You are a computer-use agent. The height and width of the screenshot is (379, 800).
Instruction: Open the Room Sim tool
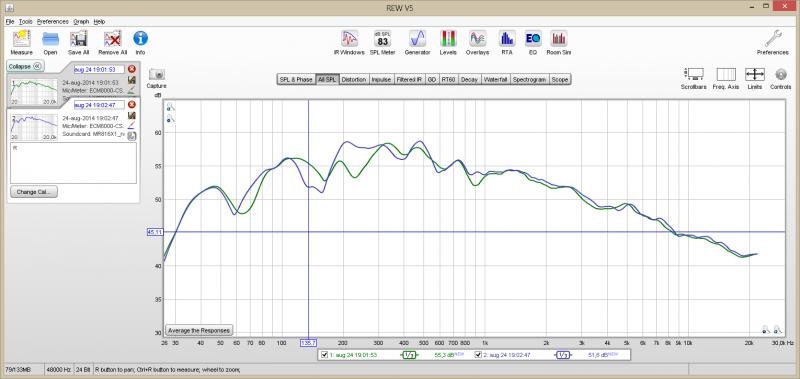tap(559, 39)
